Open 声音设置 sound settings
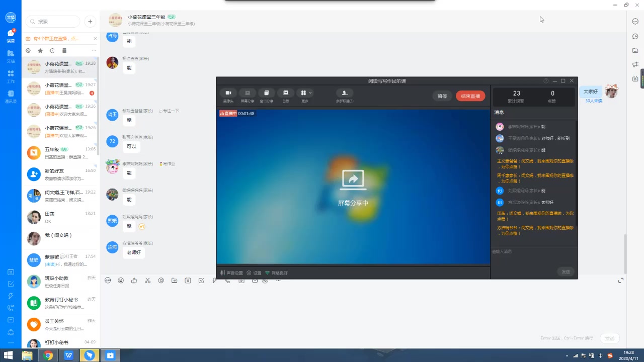Image resolution: width=644 pixels, height=362 pixels. [x=232, y=273]
